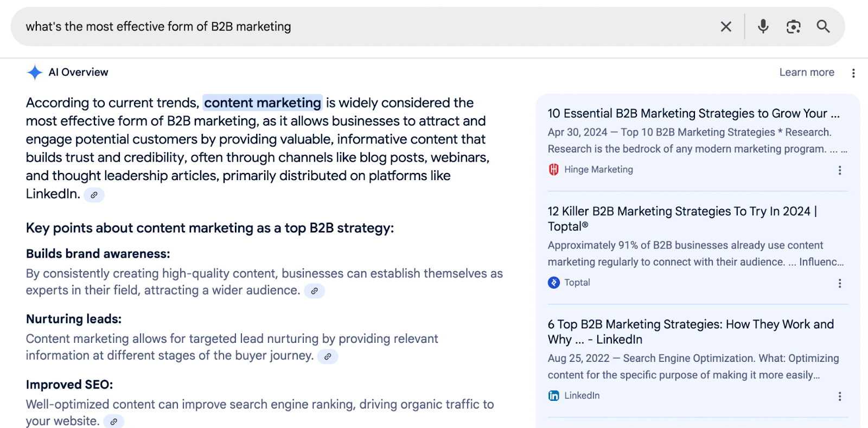This screenshot has height=428, width=868.
Task: Open the LinkedIn result options menu
Action: 840,397
